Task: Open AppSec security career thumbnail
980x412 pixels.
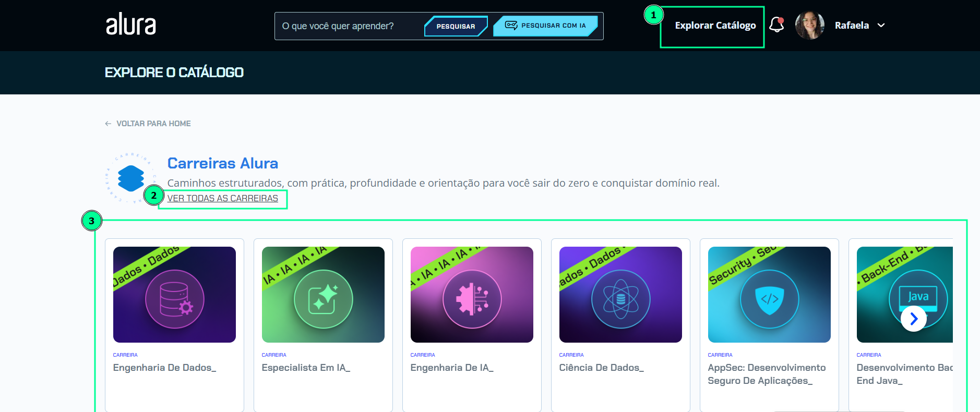Action: click(769, 295)
